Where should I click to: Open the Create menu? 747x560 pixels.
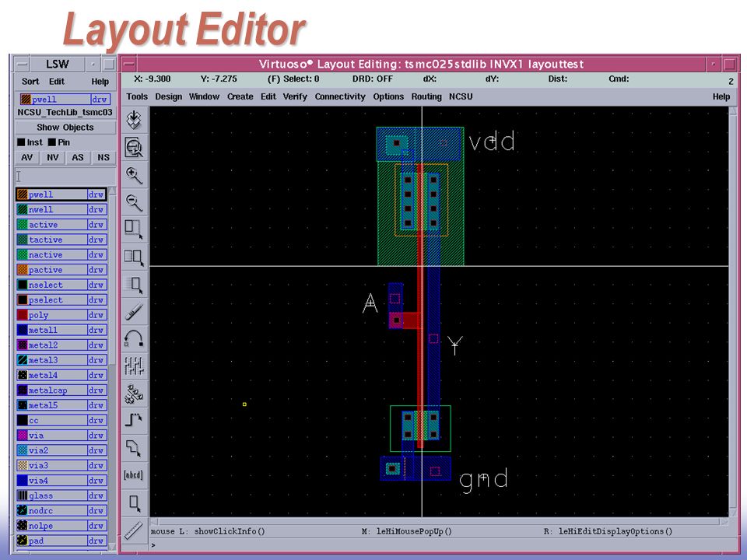click(240, 96)
